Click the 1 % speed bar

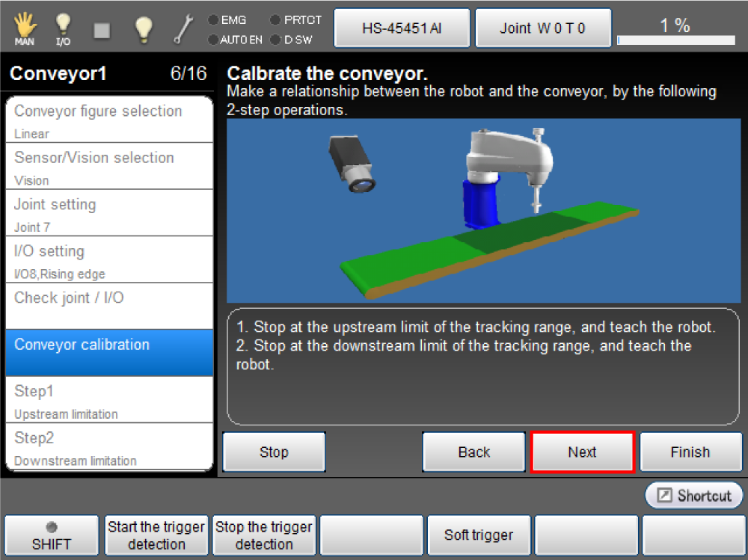click(x=675, y=30)
